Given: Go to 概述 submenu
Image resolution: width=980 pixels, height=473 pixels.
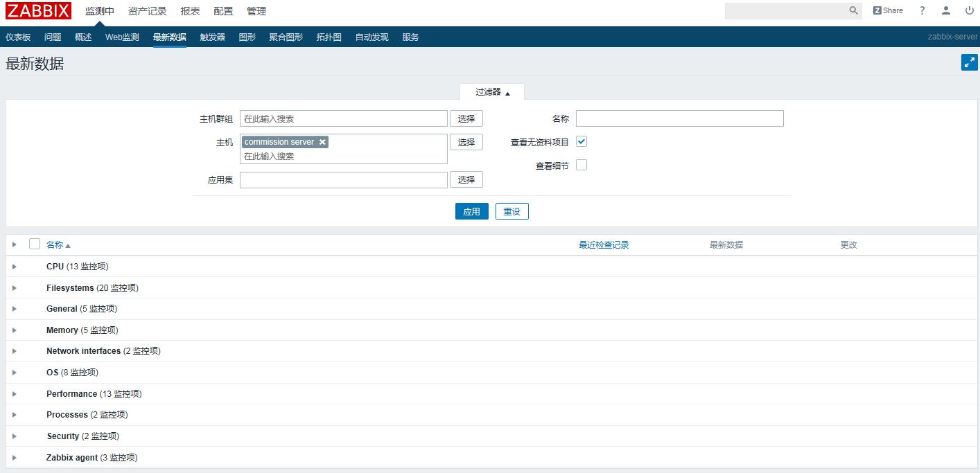Looking at the screenshot, I should point(83,37).
